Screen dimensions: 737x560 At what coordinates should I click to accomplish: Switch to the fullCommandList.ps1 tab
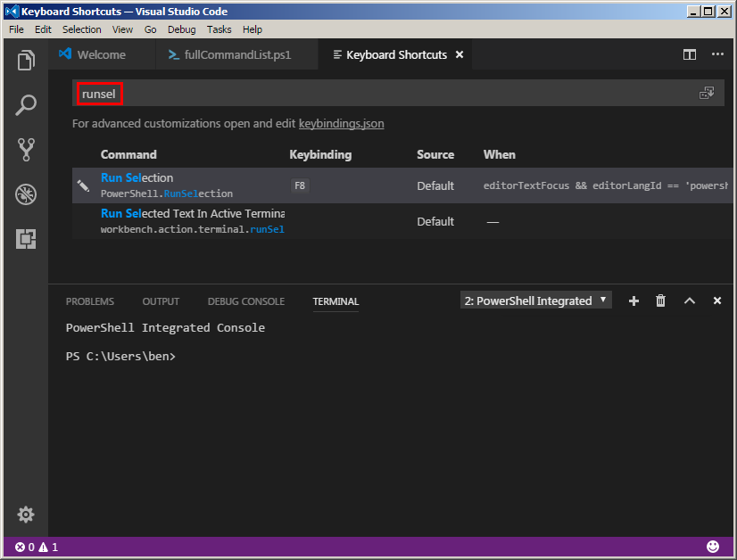[230, 55]
